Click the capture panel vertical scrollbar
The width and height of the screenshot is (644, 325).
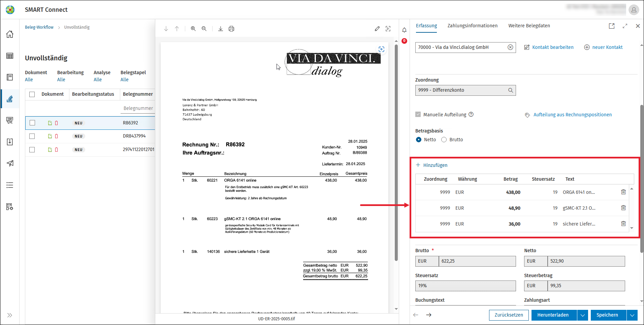642,179
